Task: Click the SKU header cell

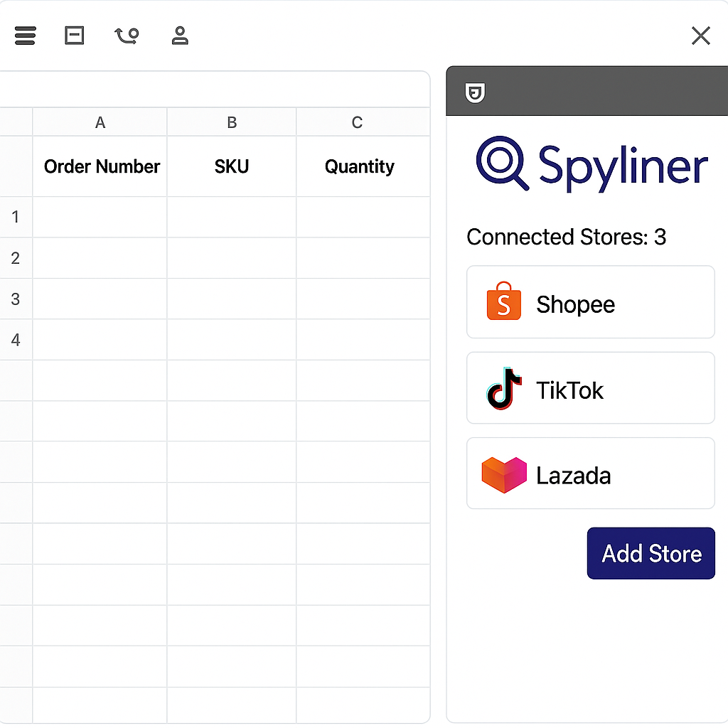Action: 232,166
